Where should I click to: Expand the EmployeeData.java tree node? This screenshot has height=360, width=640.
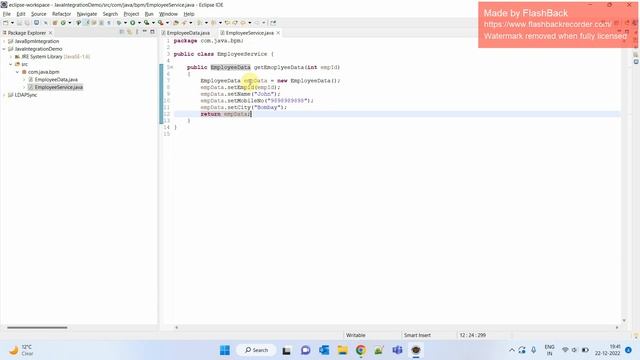point(24,80)
